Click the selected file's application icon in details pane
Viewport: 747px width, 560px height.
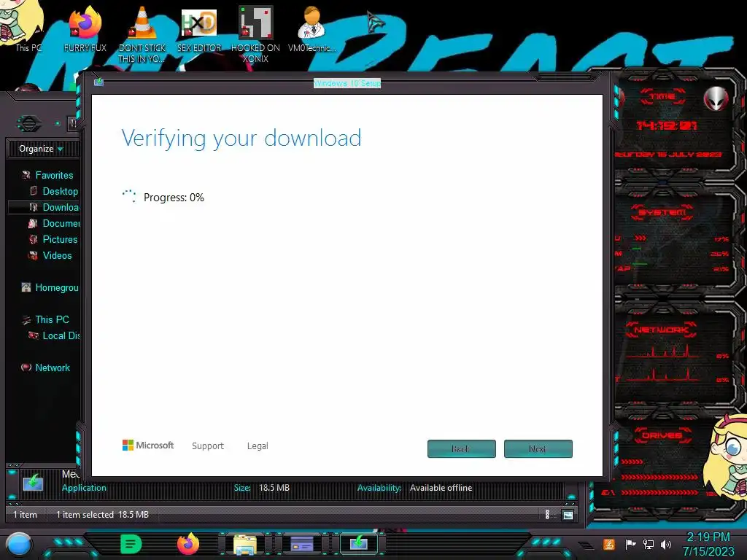33,483
